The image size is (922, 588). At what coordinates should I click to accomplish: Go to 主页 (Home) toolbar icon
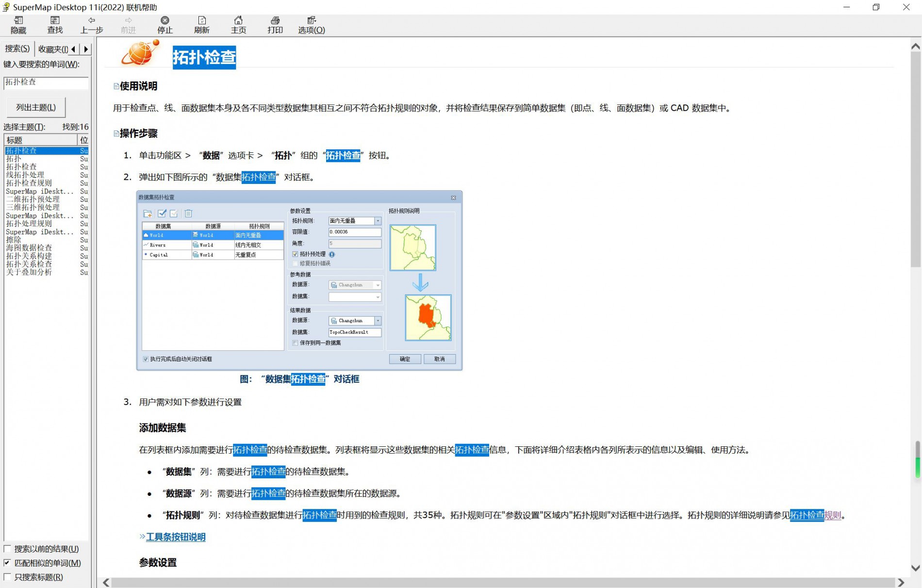238,25
